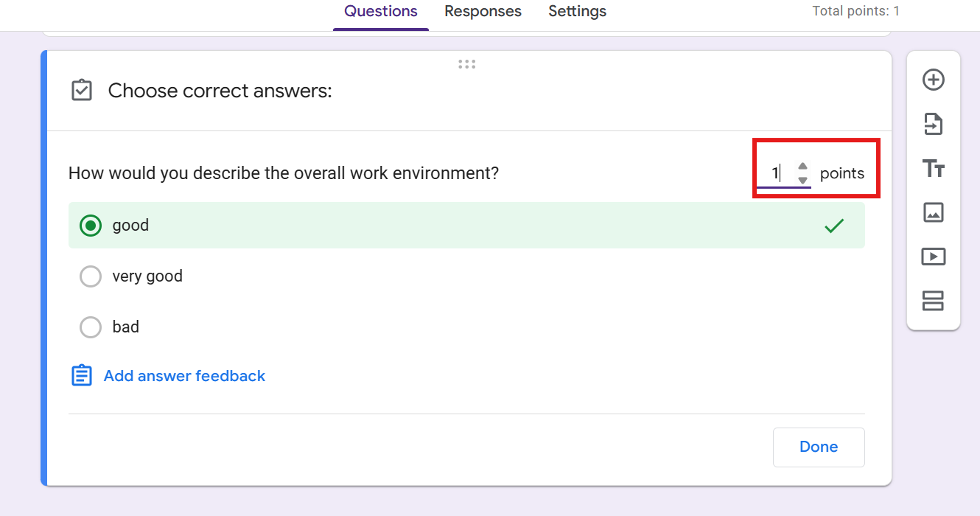Click the Add question plus icon
This screenshot has height=516, width=980.
coord(934,80)
